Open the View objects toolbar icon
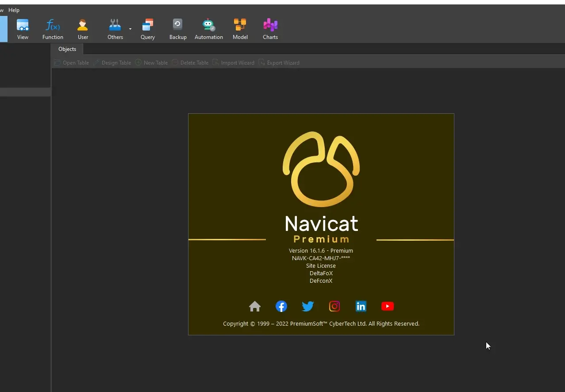Screen dimensions: 565x392 coord(23,29)
